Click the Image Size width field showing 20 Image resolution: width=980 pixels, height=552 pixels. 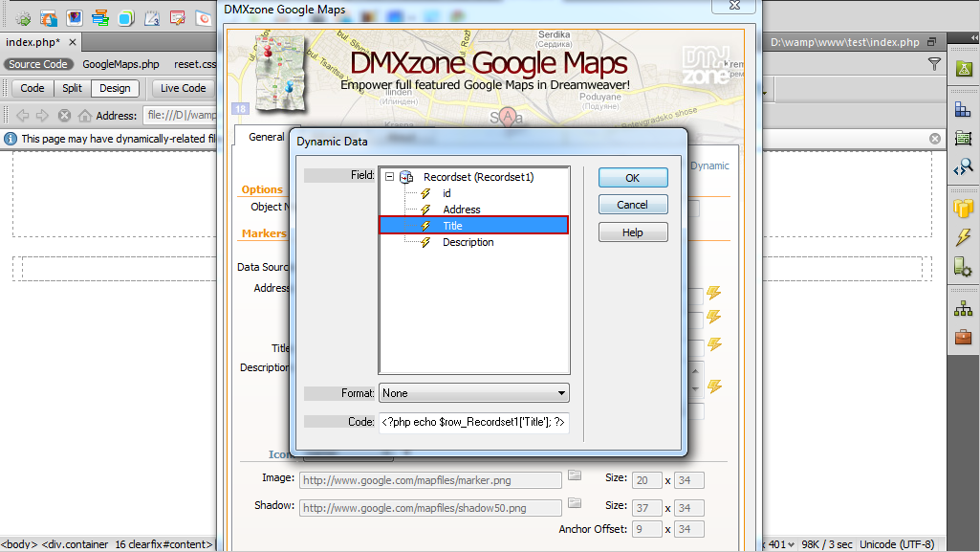[x=647, y=480]
